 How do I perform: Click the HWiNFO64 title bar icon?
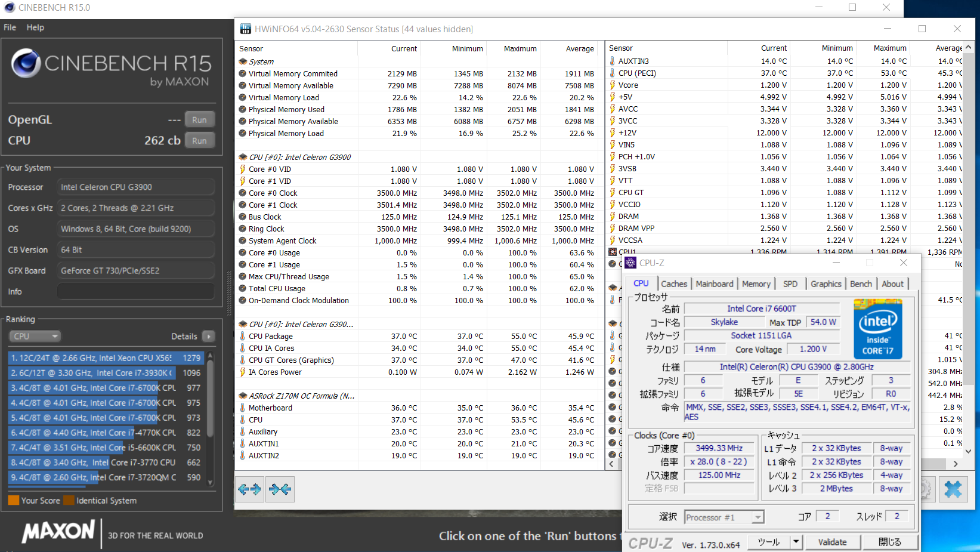[246, 29]
